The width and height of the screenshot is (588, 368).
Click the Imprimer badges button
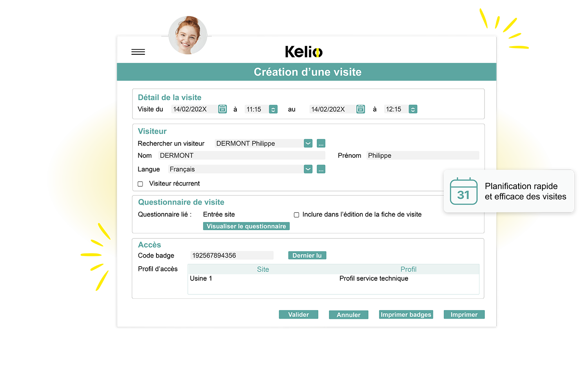[406, 315]
